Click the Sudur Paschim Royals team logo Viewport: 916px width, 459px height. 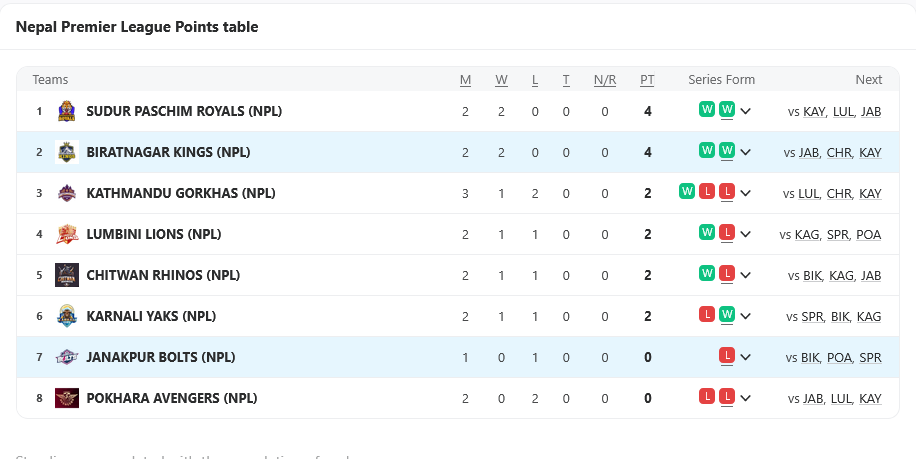coord(66,111)
